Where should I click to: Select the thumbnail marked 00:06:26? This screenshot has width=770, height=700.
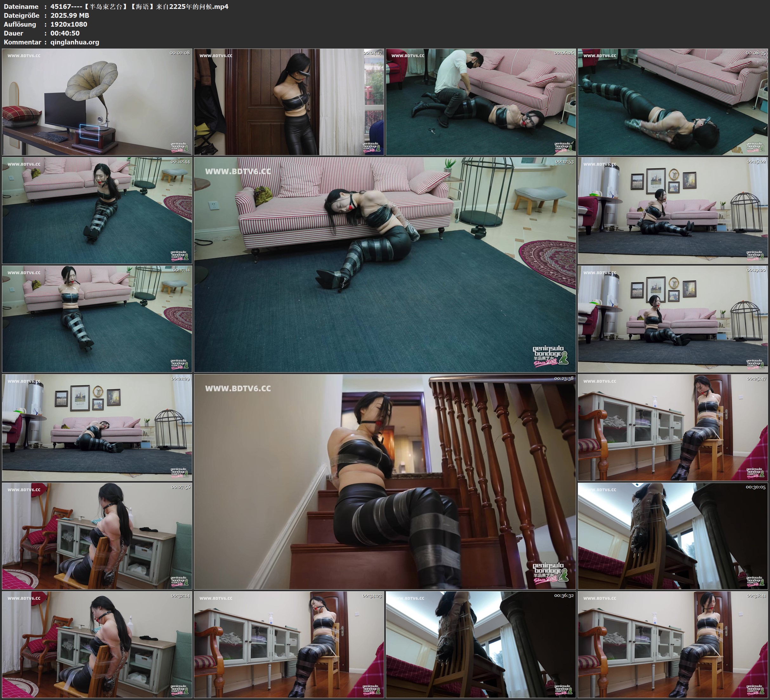481,102
